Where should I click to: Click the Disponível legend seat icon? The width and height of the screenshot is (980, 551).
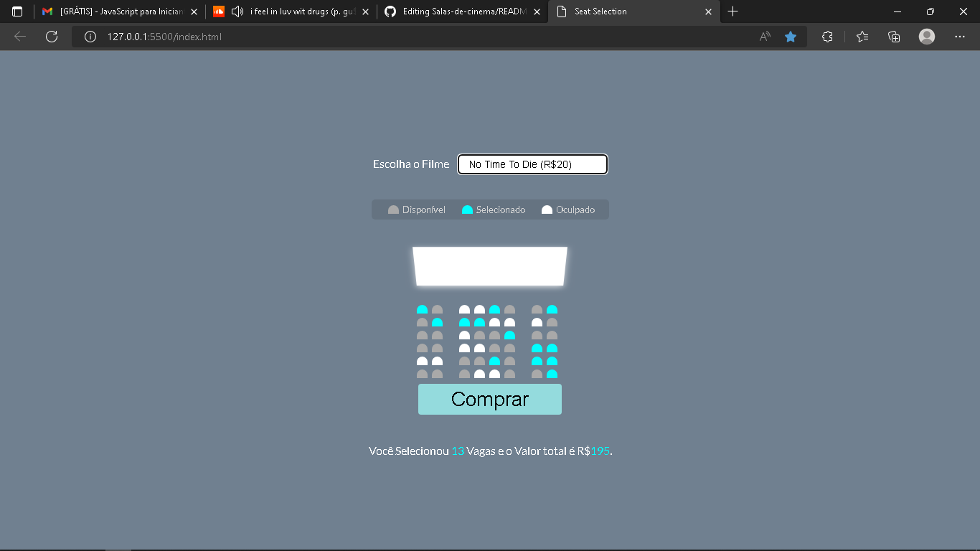(393, 209)
